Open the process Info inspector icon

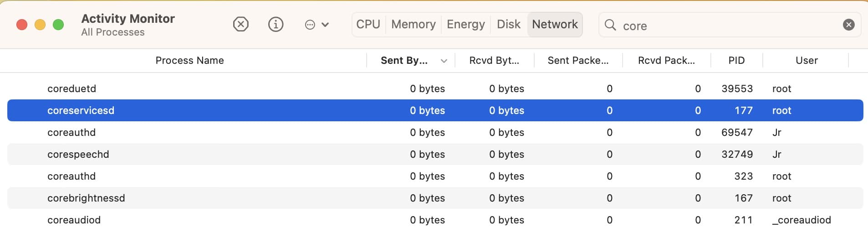[x=276, y=24]
